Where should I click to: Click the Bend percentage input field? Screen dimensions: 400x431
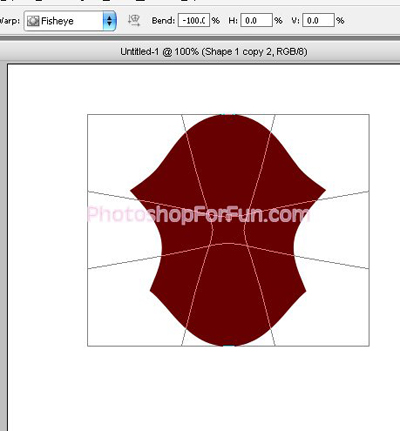194,20
